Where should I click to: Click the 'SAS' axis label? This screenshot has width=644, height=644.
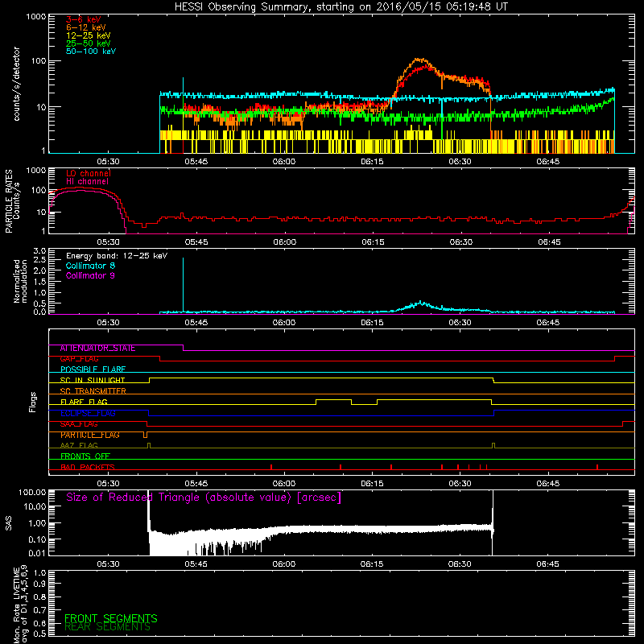pyautogui.click(x=9, y=523)
